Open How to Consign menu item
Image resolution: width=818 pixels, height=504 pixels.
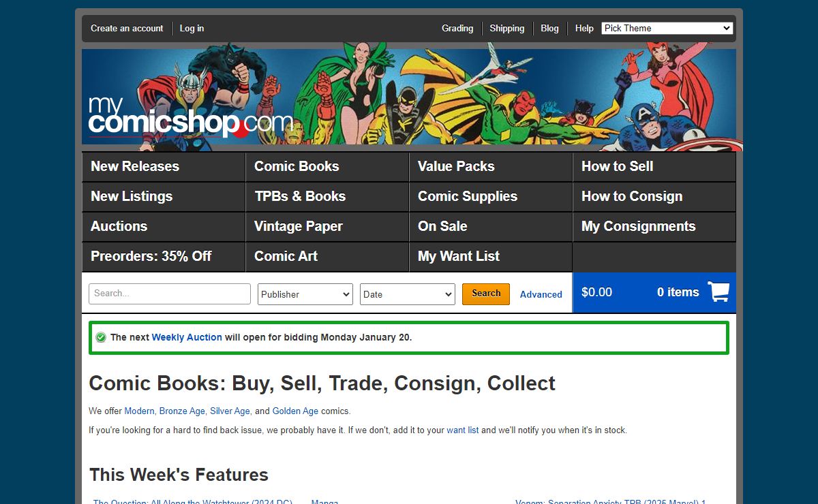coord(654,196)
